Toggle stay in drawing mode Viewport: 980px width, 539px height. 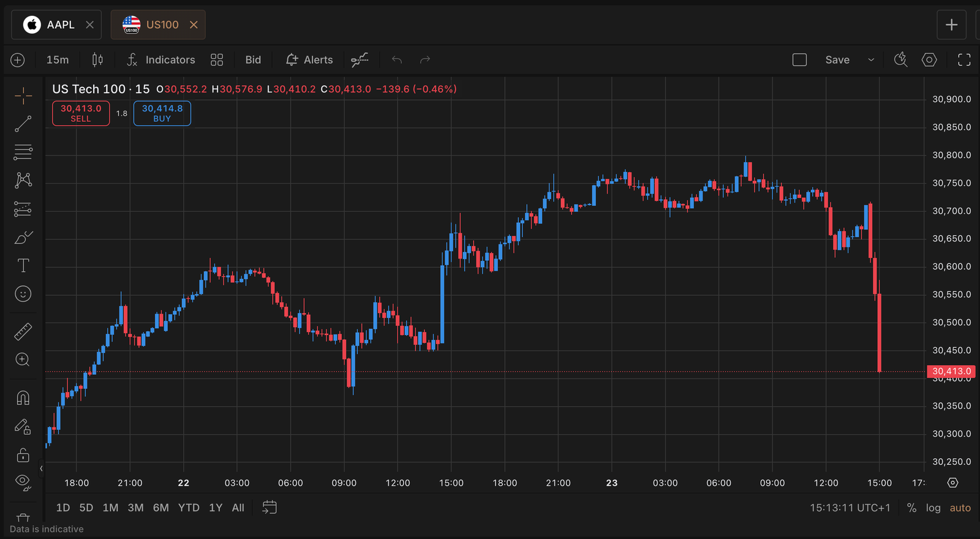point(23,426)
